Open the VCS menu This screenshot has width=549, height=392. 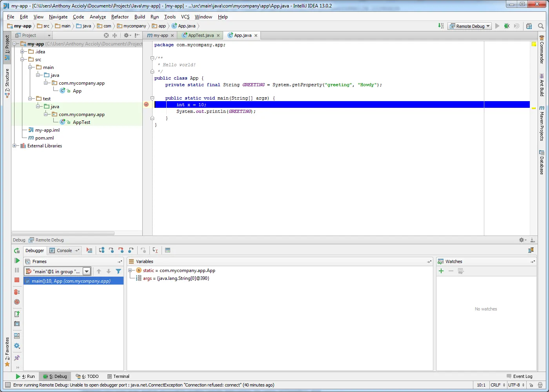185,17
